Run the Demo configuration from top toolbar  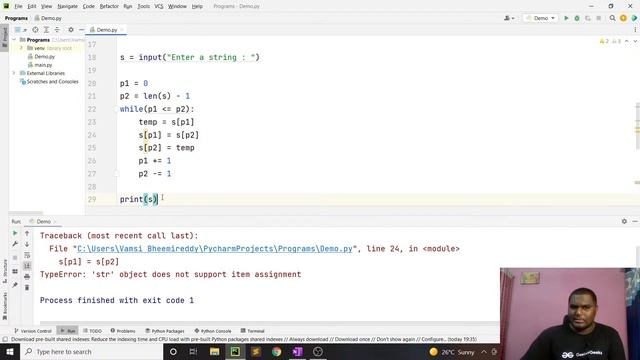point(566,18)
